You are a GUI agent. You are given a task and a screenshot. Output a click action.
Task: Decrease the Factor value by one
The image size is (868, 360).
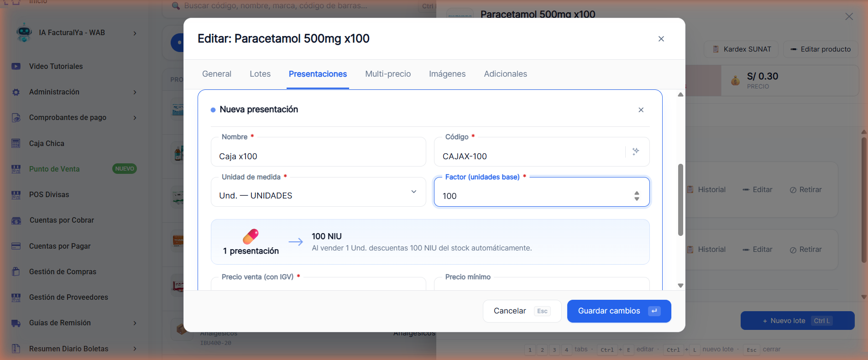pos(637,199)
